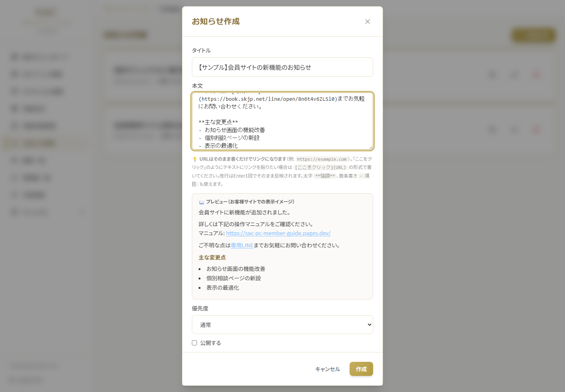
Task: Check the 公開する checkbox
Action: tap(194, 343)
